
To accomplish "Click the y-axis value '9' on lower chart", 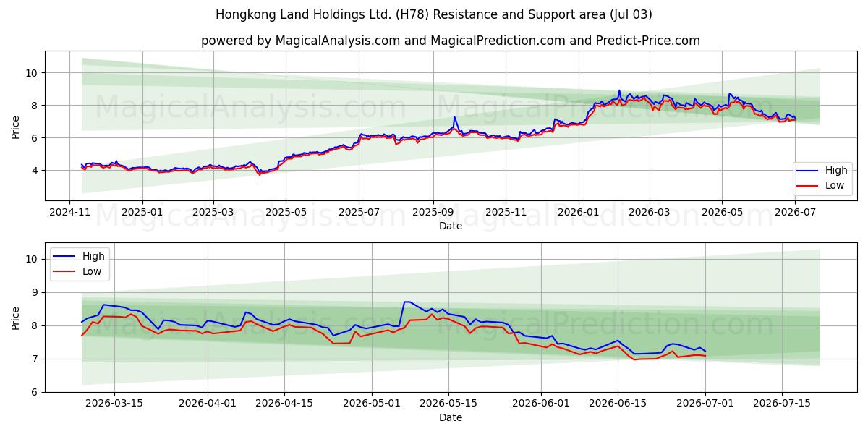I will pyautogui.click(x=35, y=293).
